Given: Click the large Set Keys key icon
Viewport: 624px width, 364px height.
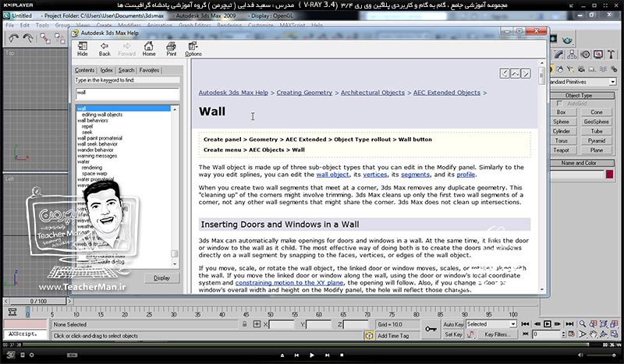Looking at the screenshot, I should coord(431,329).
